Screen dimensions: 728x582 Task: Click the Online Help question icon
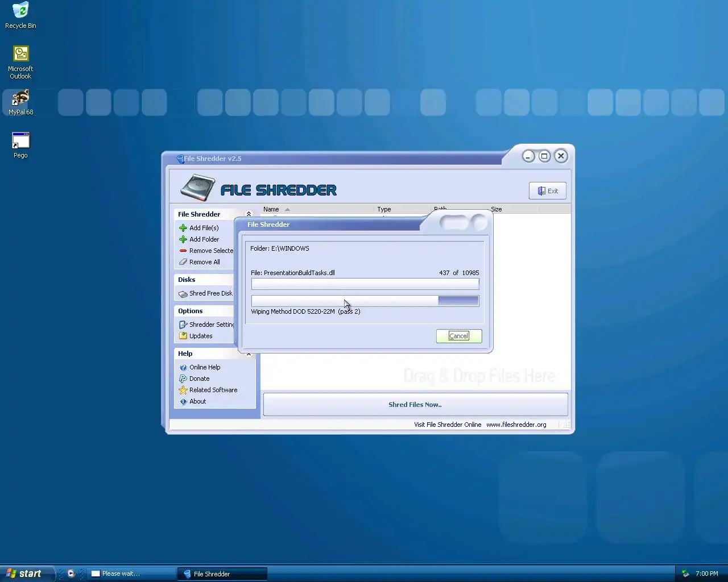click(x=183, y=367)
